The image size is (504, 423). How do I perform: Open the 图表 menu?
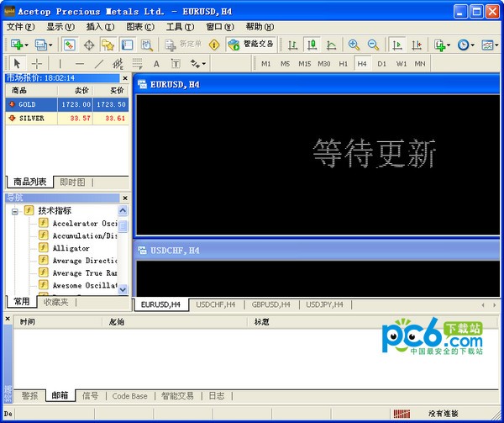[x=139, y=26]
